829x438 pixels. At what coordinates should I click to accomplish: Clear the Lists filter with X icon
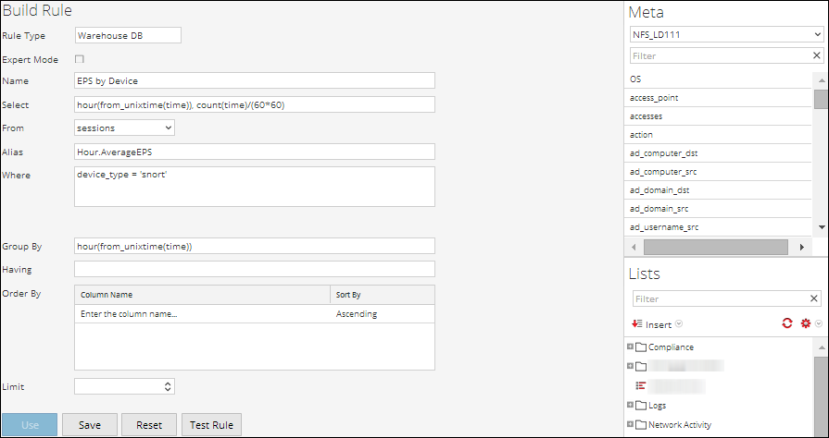(x=814, y=299)
